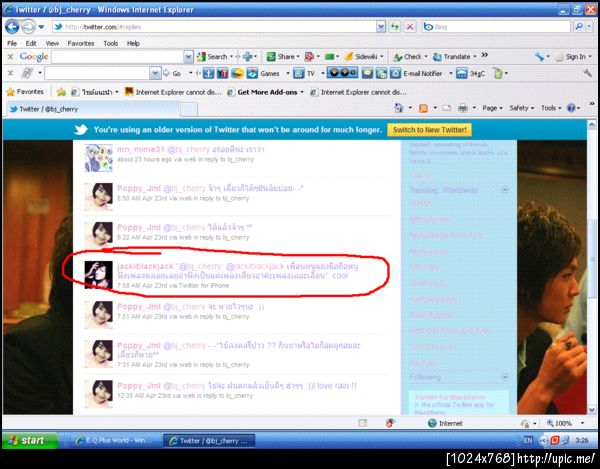Open the recent pages dropdown arrow
The height and width of the screenshot is (469, 600).
click(41, 27)
